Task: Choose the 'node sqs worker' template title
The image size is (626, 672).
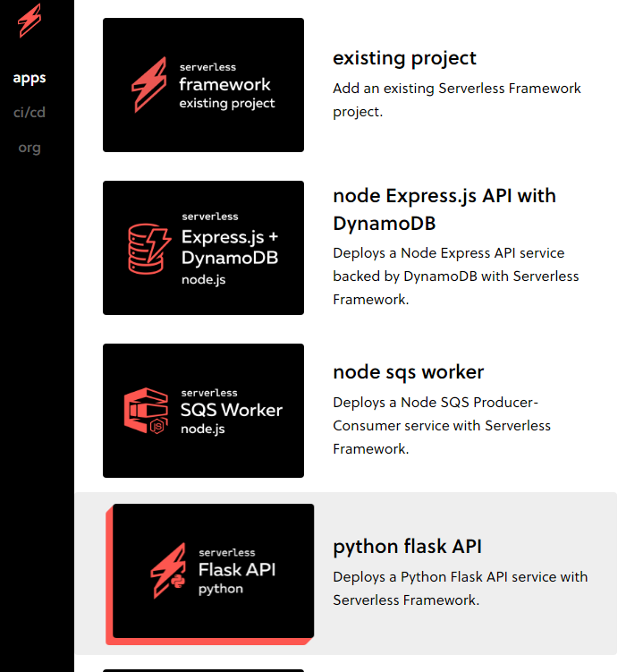Action: click(409, 372)
